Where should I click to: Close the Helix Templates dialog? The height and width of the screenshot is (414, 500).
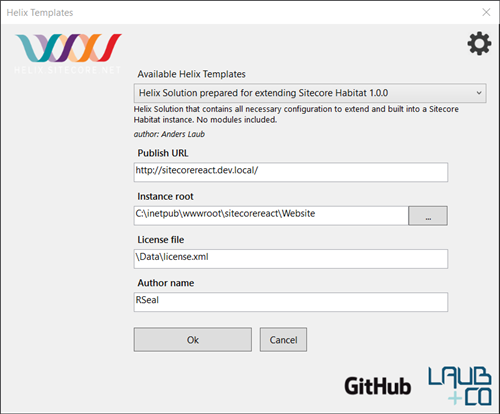pos(486,12)
